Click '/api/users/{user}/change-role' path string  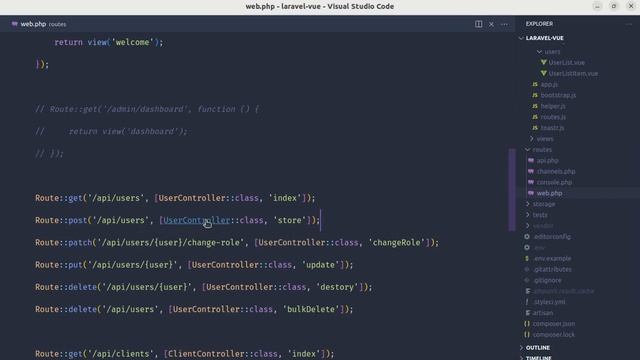(x=171, y=242)
